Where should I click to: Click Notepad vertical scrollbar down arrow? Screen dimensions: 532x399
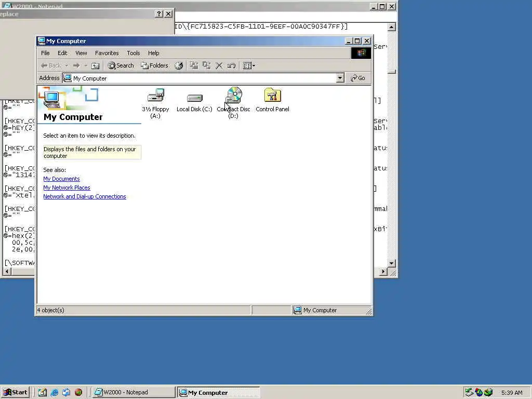(x=392, y=263)
